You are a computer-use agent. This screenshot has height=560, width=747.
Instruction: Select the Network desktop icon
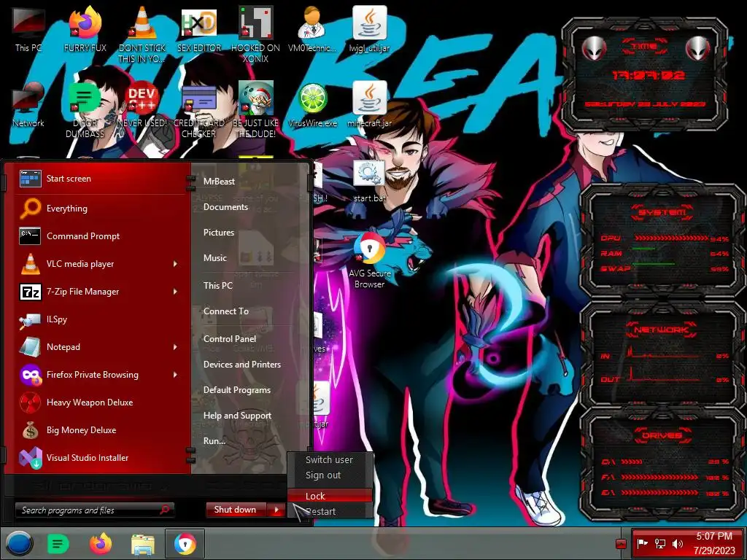pyautogui.click(x=28, y=104)
